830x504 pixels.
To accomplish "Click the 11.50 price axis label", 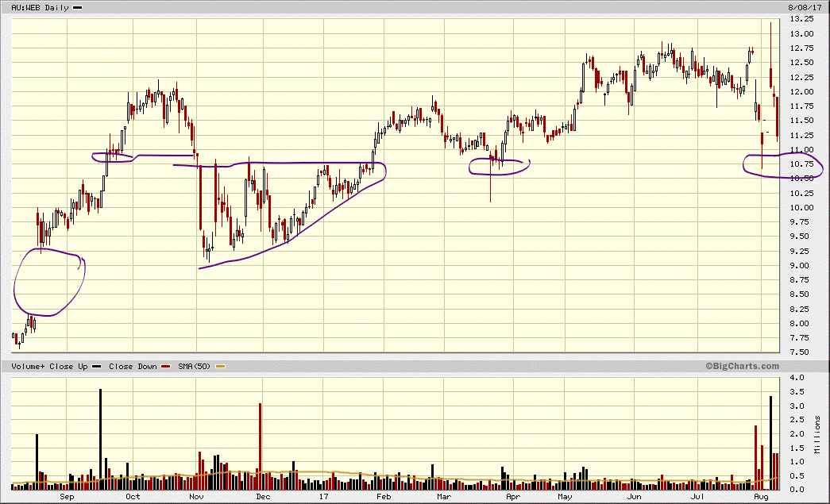I will (801, 120).
